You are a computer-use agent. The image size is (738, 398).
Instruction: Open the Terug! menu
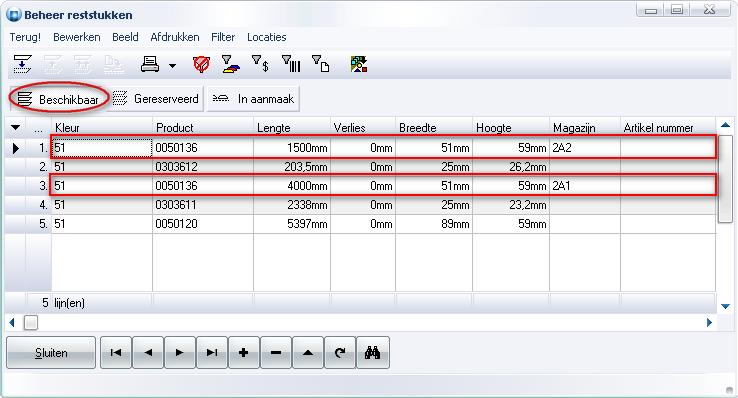[x=25, y=37]
